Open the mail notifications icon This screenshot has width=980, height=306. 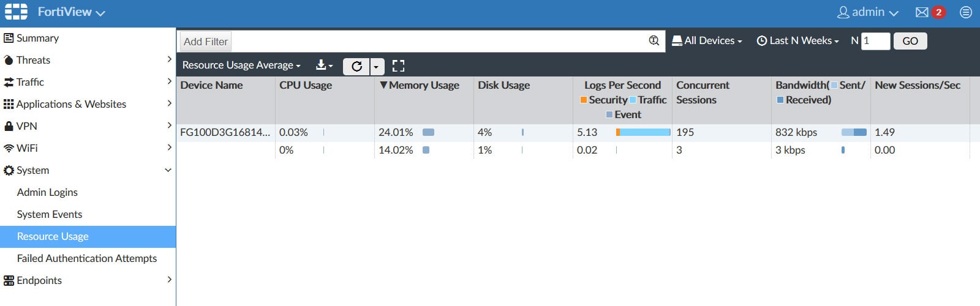(922, 12)
